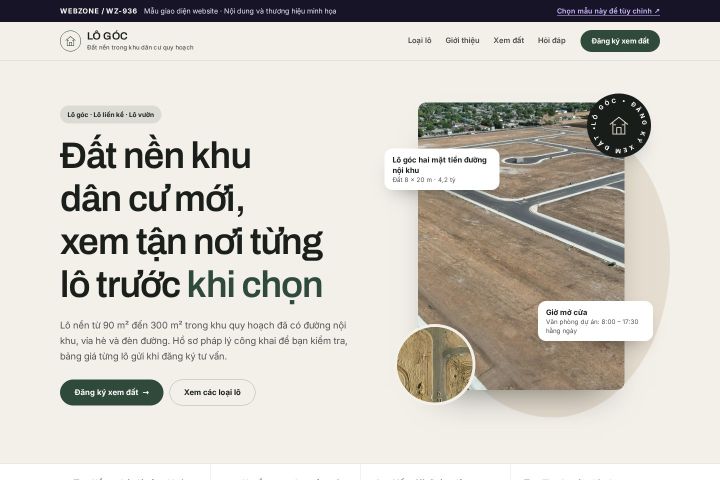Click the LÔ GÓC brand name

[107, 36]
